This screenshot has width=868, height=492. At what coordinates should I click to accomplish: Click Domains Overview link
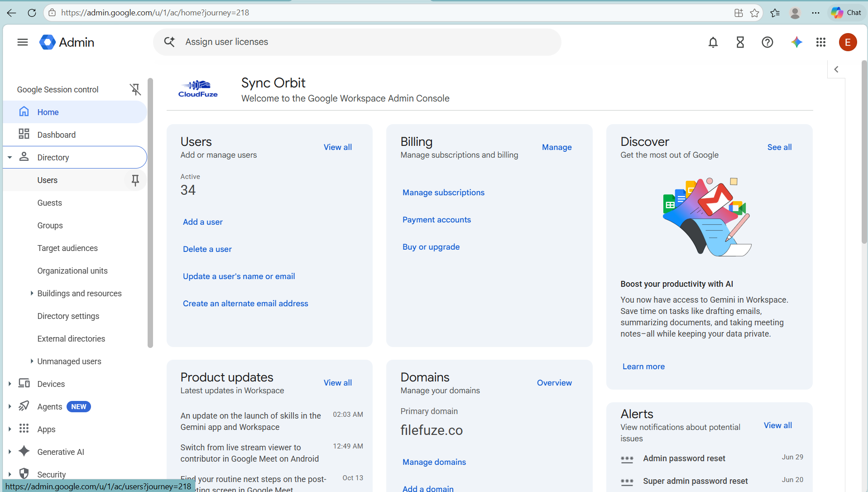point(554,383)
